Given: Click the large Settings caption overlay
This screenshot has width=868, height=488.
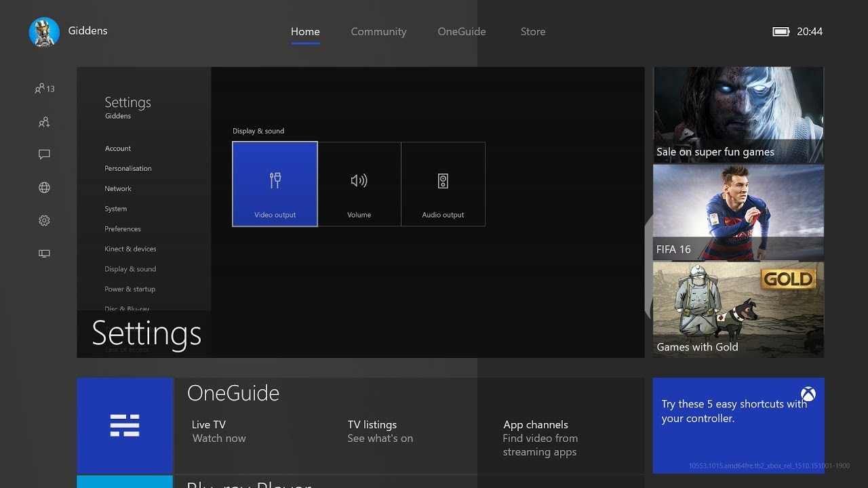Looking at the screenshot, I should point(146,333).
